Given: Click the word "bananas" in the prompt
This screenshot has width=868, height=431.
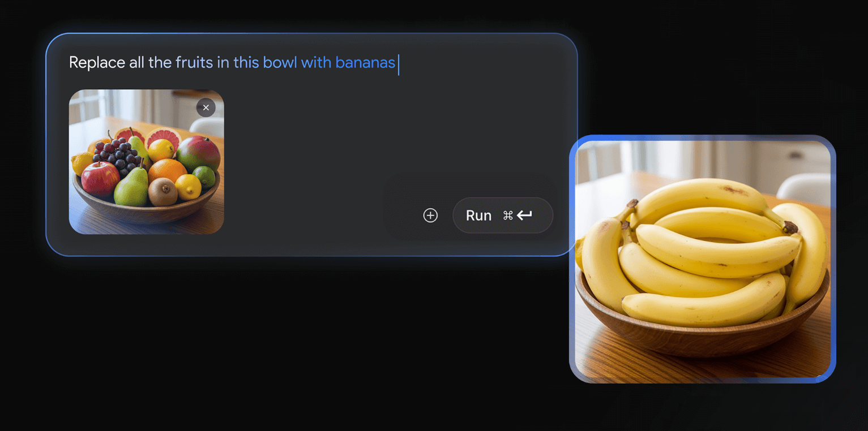Looking at the screenshot, I should coord(365,63).
